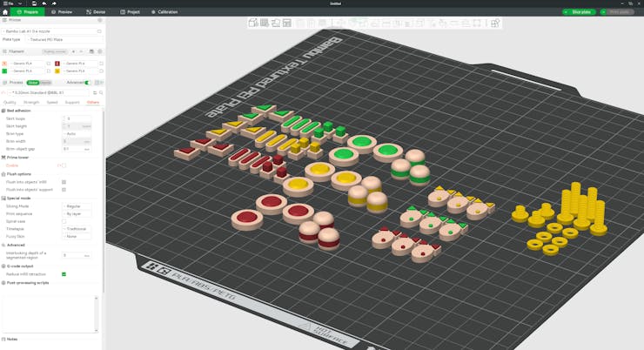Remove a filament with the minus icon

[x=81, y=51]
